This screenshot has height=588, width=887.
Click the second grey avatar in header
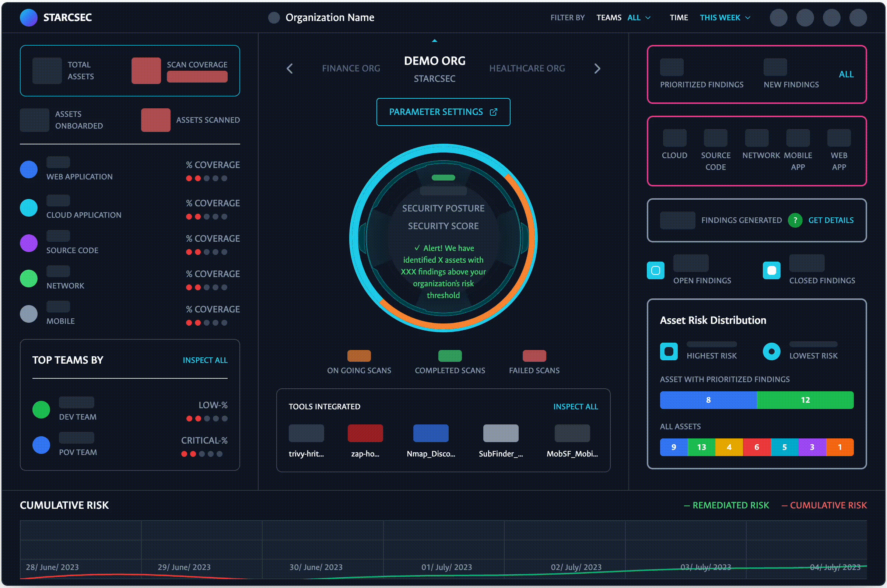coord(805,18)
